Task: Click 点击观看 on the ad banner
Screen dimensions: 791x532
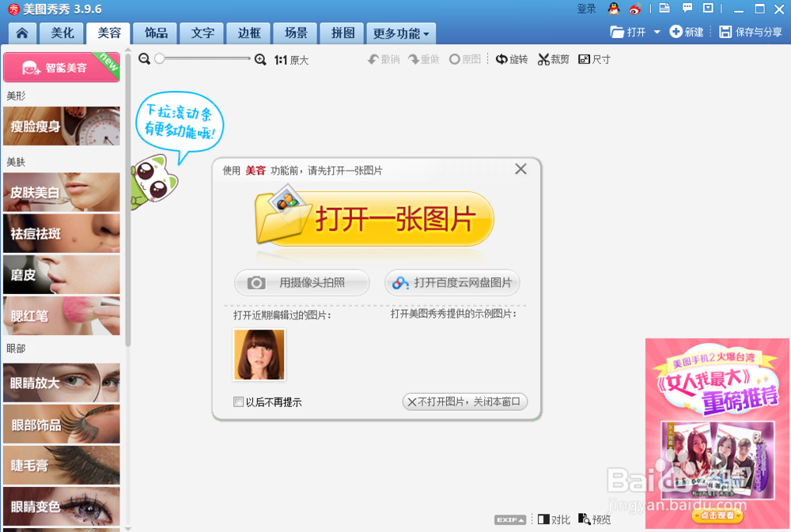Action: point(717,515)
